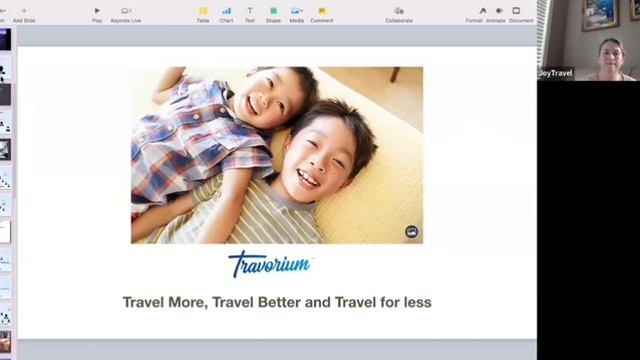This screenshot has width=640, height=360.
Task: Click the JoyTravel participant video tile
Action: (588, 40)
